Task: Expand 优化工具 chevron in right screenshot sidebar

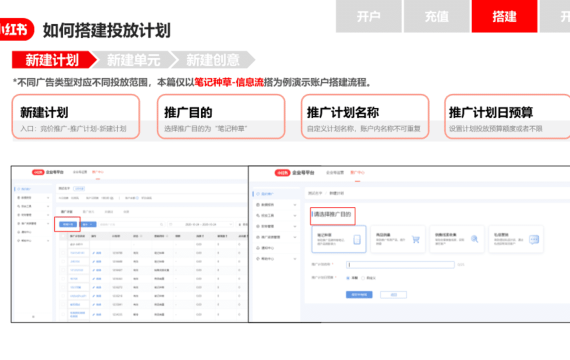Action: (x=295, y=215)
